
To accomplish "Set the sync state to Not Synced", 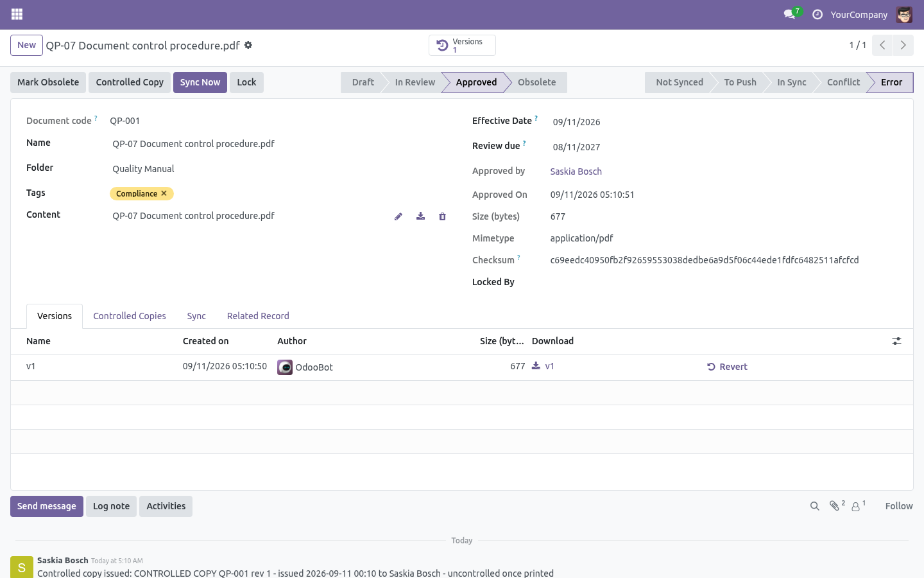I will (680, 82).
